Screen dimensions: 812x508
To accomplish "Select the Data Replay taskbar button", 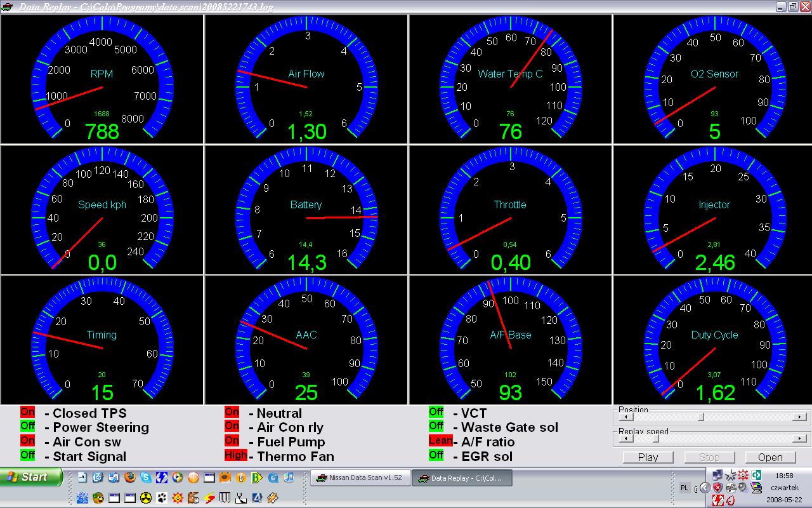I will click(461, 478).
